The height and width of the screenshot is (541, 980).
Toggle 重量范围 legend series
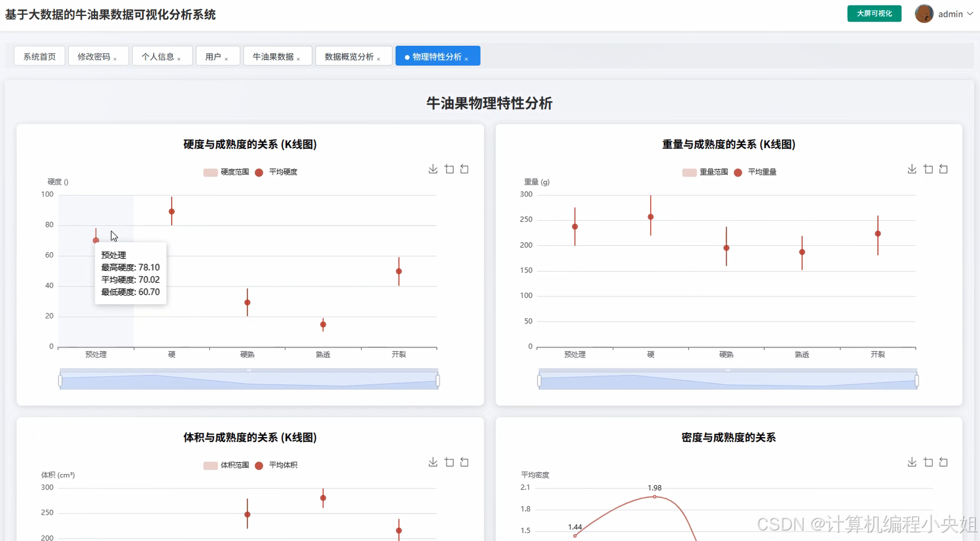tap(705, 172)
